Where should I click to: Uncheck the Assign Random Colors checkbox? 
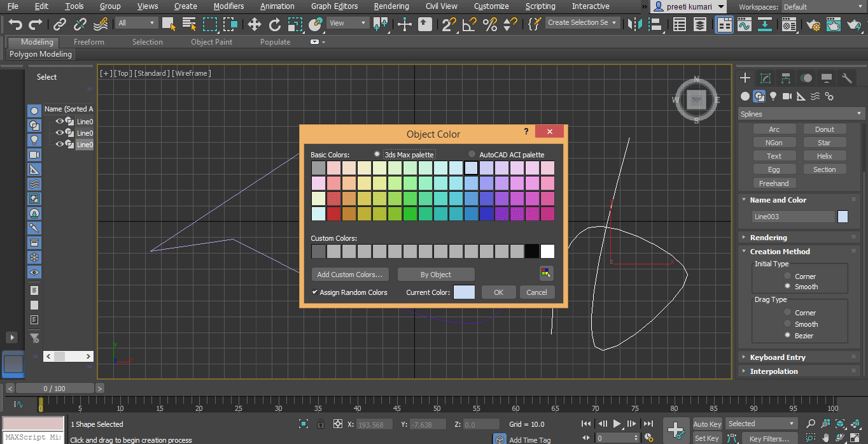click(314, 292)
